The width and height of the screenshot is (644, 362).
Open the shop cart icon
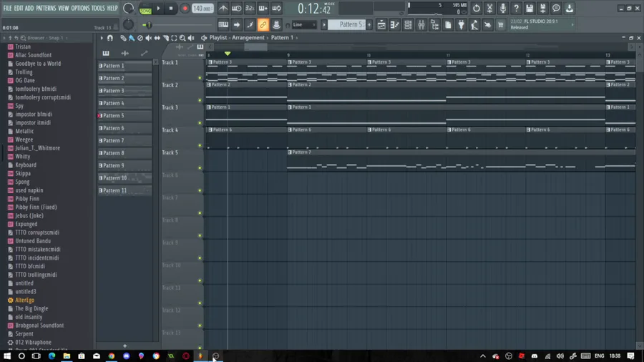click(x=501, y=24)
